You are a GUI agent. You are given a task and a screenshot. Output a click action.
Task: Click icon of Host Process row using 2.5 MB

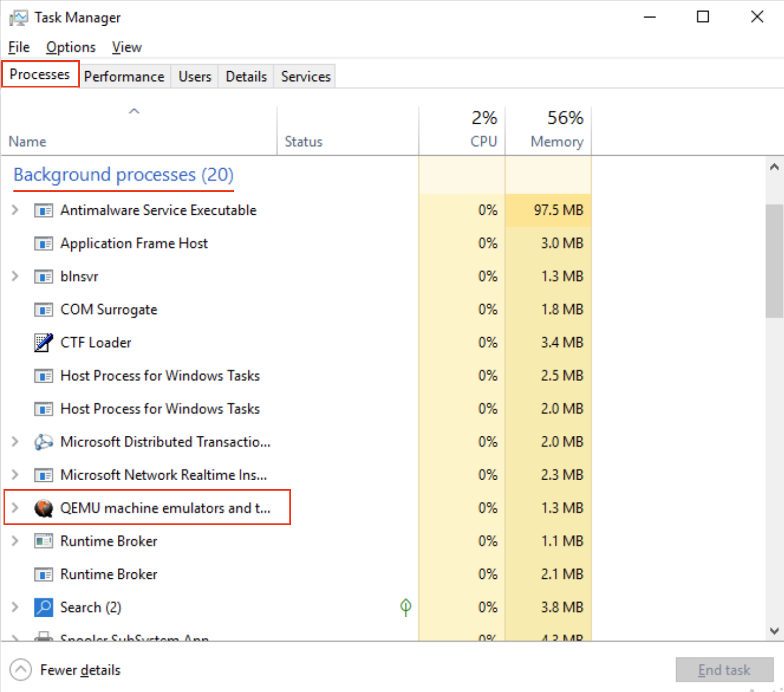[x=43, y=376]
